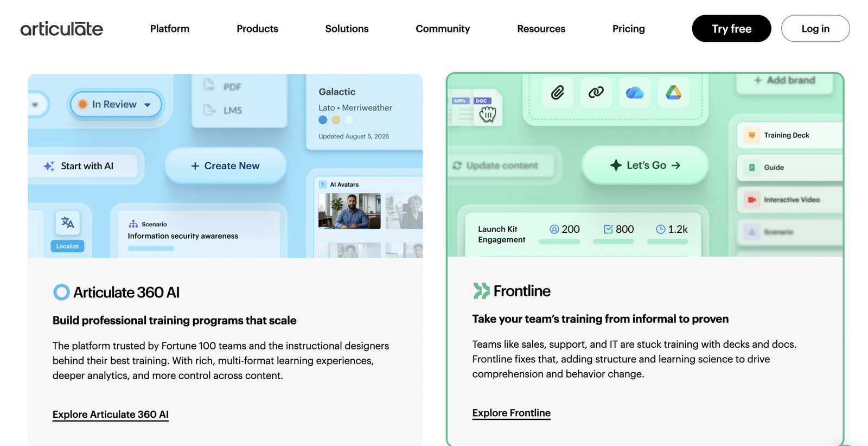Select the blue color dot under Galactic
868x446 pixels.
click(323, 120)
